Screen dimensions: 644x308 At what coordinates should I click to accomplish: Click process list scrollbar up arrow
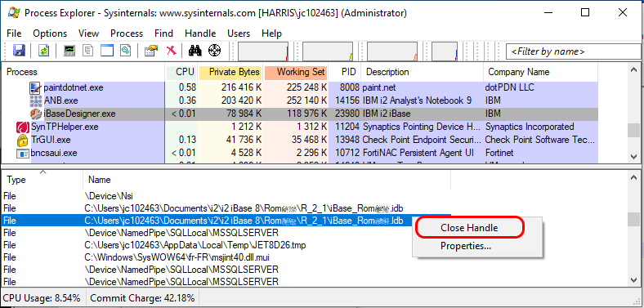[x=634, y=70]
